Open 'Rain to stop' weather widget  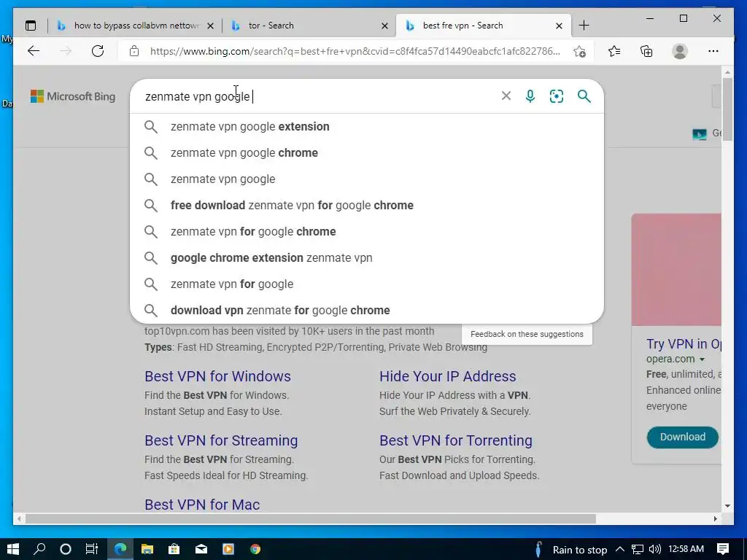point(570,549)
